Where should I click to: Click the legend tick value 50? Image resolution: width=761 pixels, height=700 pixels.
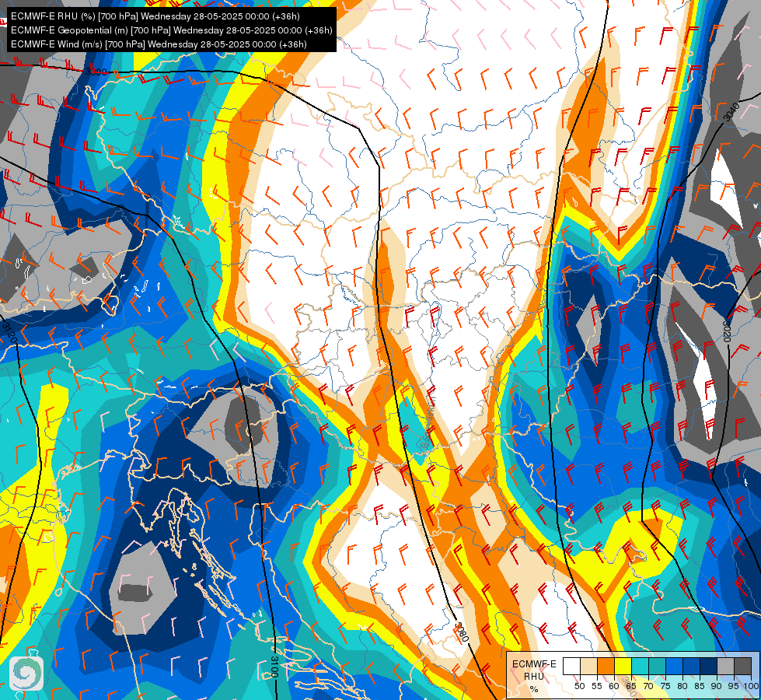click(x=579, y=687)
